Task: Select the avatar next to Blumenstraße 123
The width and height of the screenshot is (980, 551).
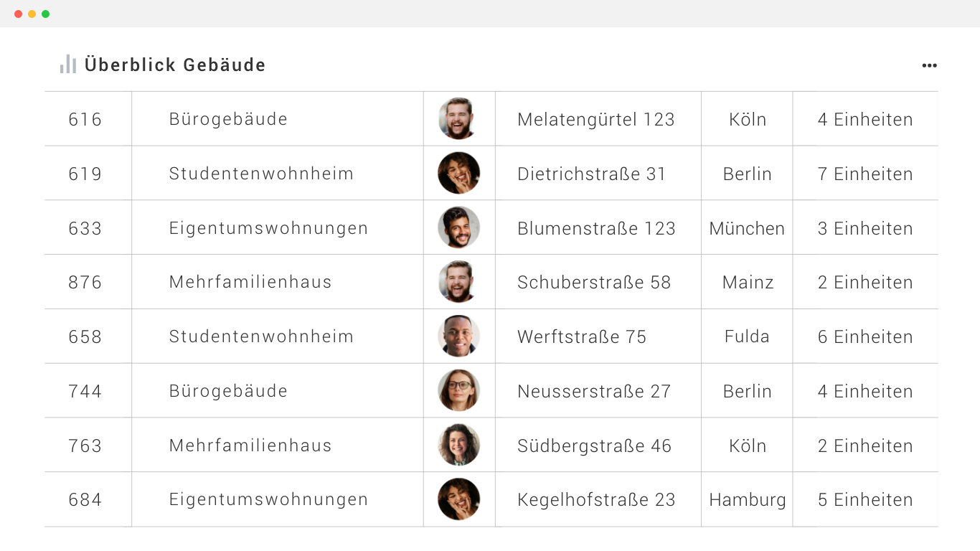Action: click(458, 228)
